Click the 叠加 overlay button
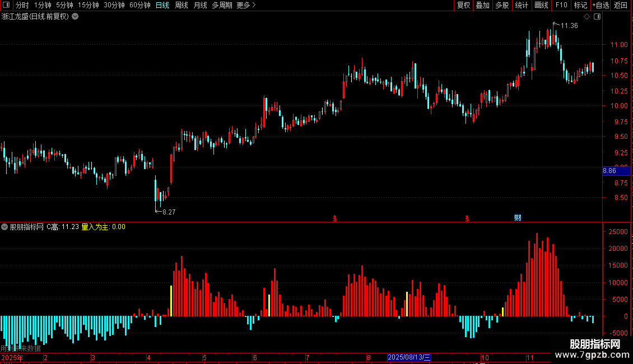The image size is (633, 364). (x=482, y=5)
